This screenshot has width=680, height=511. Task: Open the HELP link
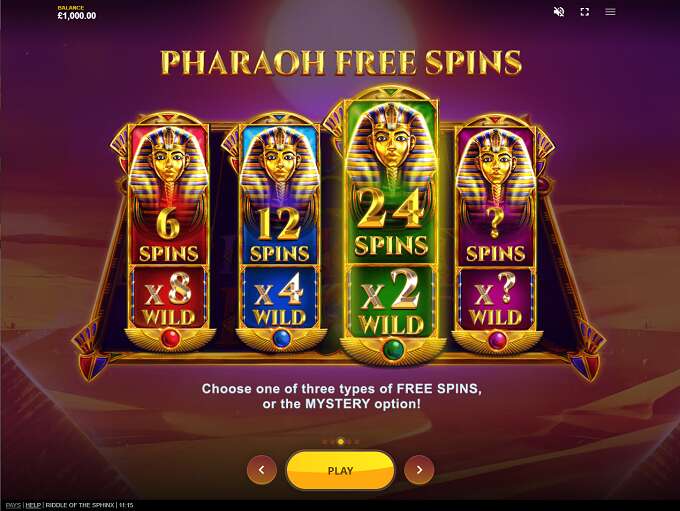coord(33,505)
